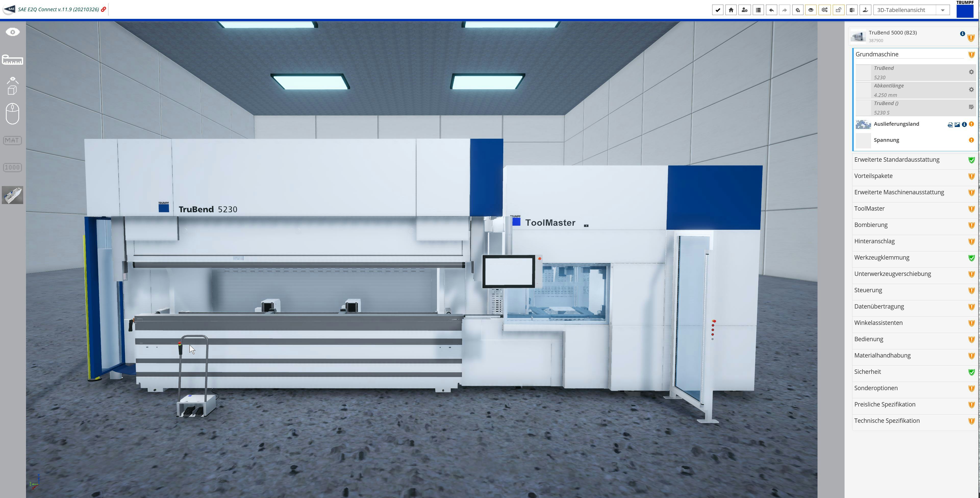Viewport: 980px width, 498px height.
Task: Click the Excel export icon
Action: coord(852,10)
